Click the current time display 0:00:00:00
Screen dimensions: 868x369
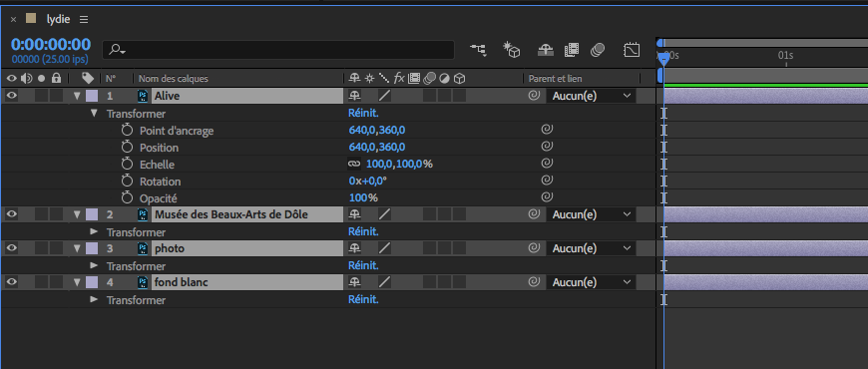click(x=51, y=45)
